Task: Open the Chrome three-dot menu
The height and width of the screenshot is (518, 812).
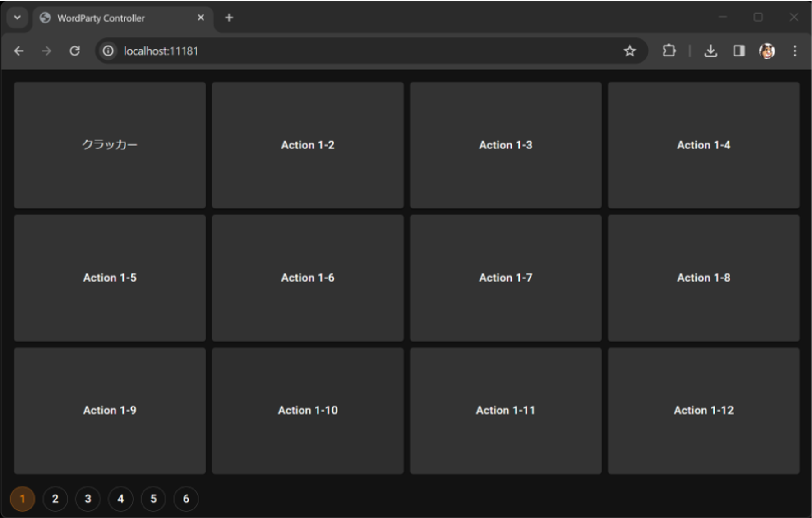Action: pos(795,51)
